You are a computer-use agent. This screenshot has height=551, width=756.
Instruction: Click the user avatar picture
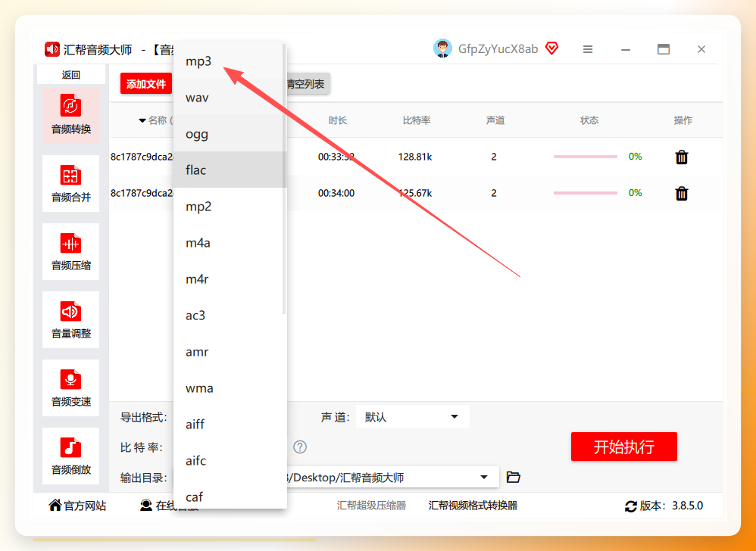click(442, 48)
